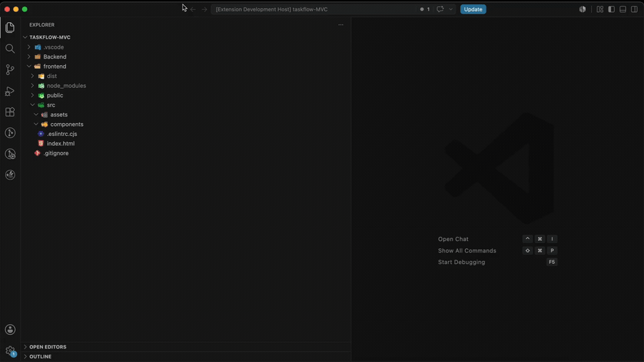644x362 pixels.
Task: Open the Manage gear settings icon
Action: coord(10,351)
